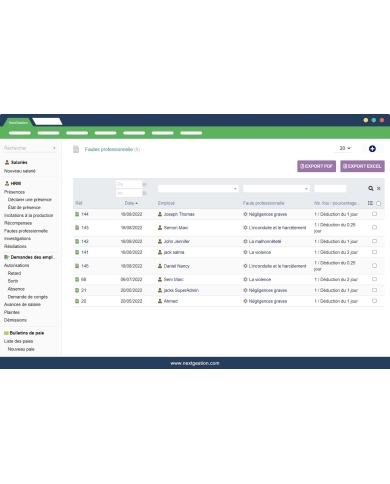
Task: Open Avances de salaire in the sidebar
Action: pyautogui.click(x=22, y=305)
